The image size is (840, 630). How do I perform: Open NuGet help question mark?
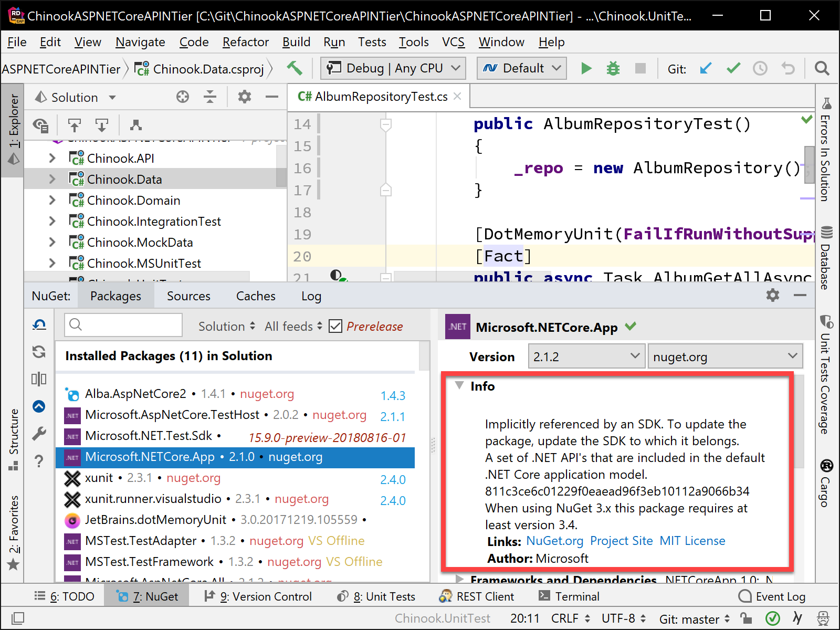point(39,461)
